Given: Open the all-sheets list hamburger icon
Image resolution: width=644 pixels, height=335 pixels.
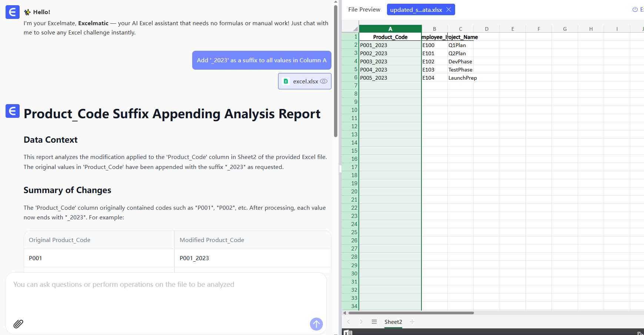Looking at the screenshot, I should tap(374, 322).
